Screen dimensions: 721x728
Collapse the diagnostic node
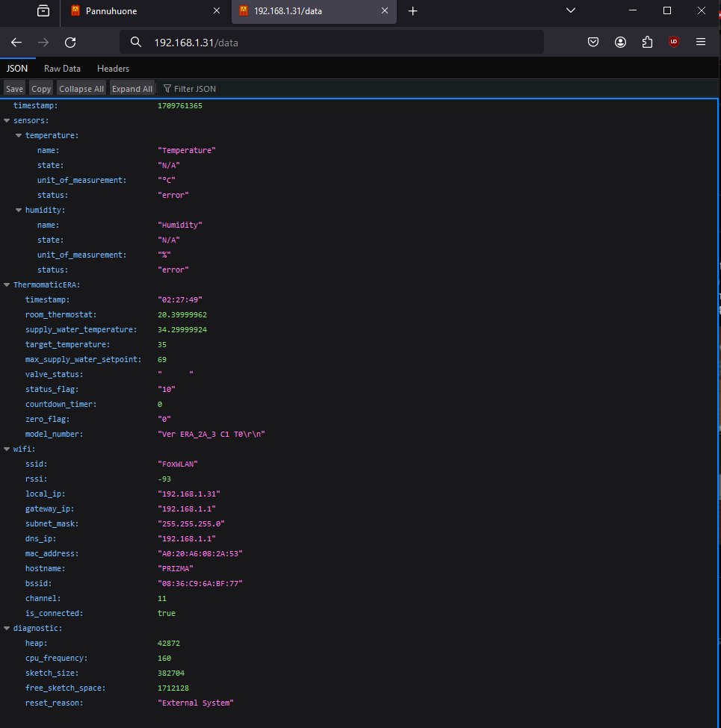7,629
